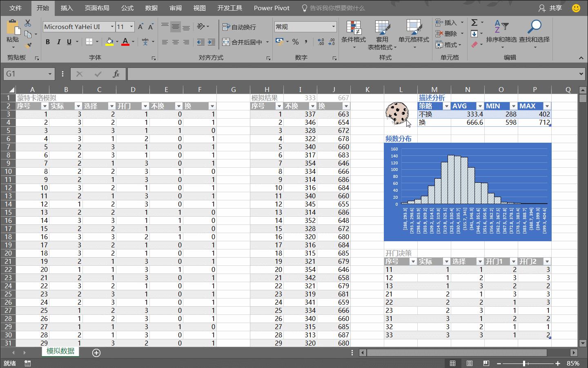Apply the red font color
The width and height of the screenshot is (588, 368).
(x=125, y=42)
